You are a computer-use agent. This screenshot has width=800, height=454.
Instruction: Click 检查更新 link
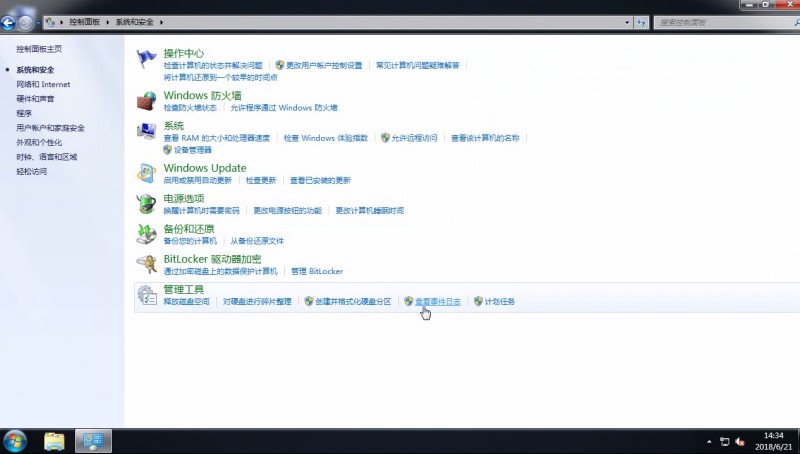click(x=261, y=180)
